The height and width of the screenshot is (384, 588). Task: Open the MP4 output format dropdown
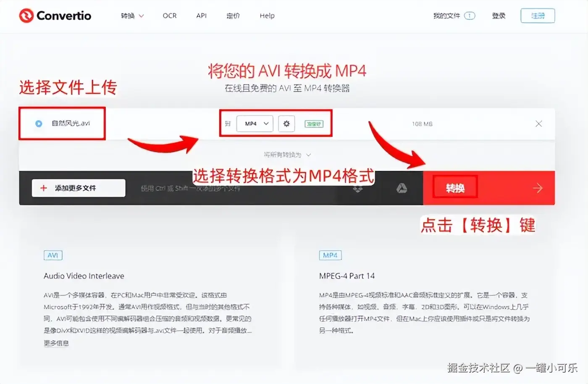255,124
